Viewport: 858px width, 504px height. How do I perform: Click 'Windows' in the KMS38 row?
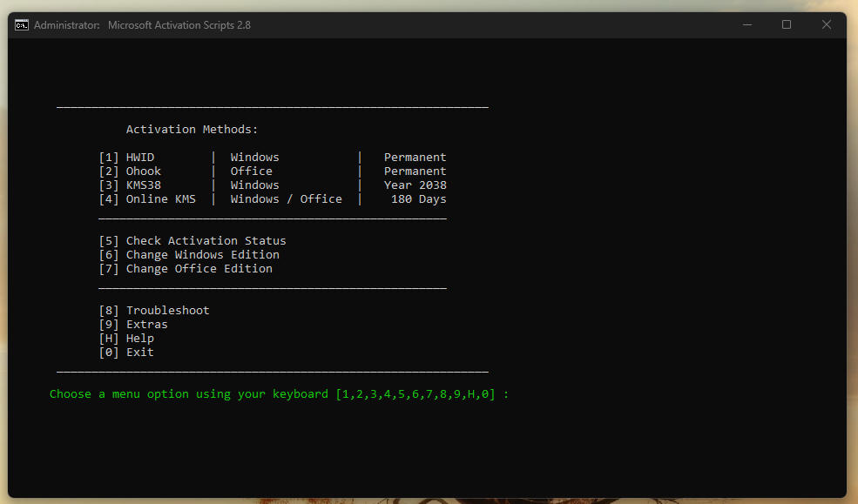click(x=254, y=185)
